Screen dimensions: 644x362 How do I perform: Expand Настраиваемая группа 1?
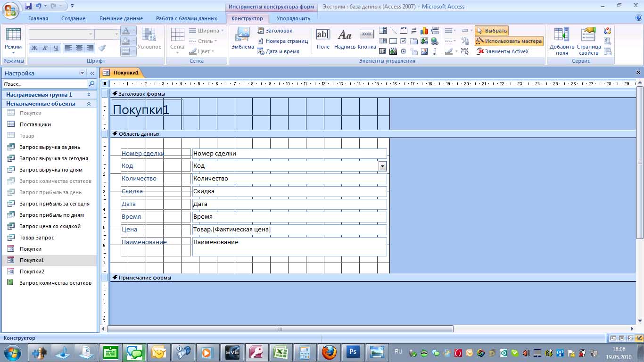coord(89,95)
